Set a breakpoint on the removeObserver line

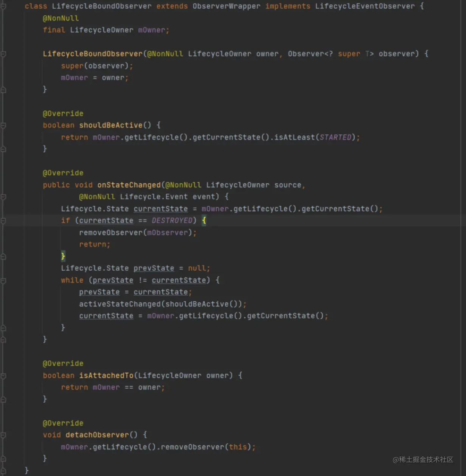click(x=15, y=233)
